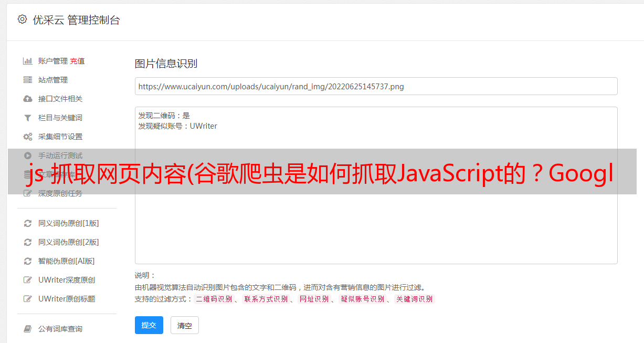This screenshot has height=343, width=644.
Task: Click the blue 提交 button
Action: pos(149,325)
